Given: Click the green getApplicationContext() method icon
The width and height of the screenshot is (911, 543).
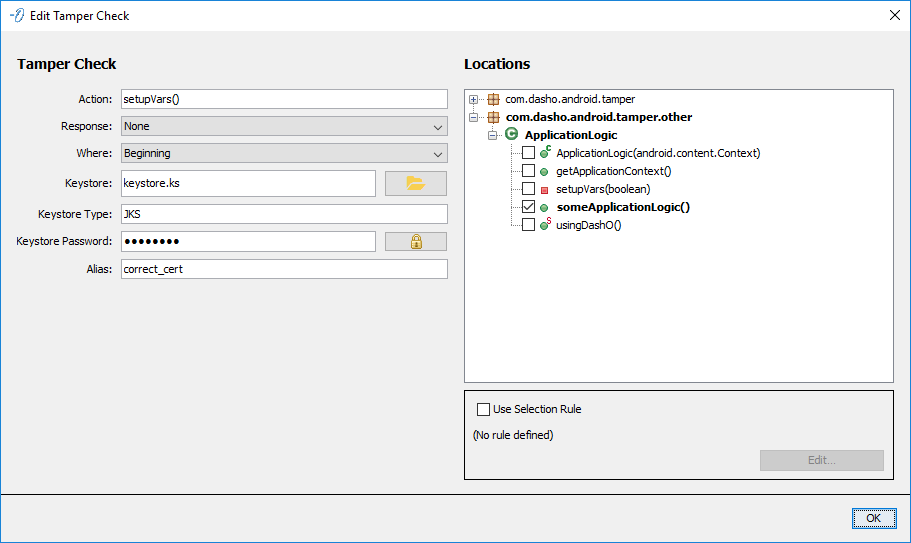Looking at the screenshot, I should click(x=544, y=172).
